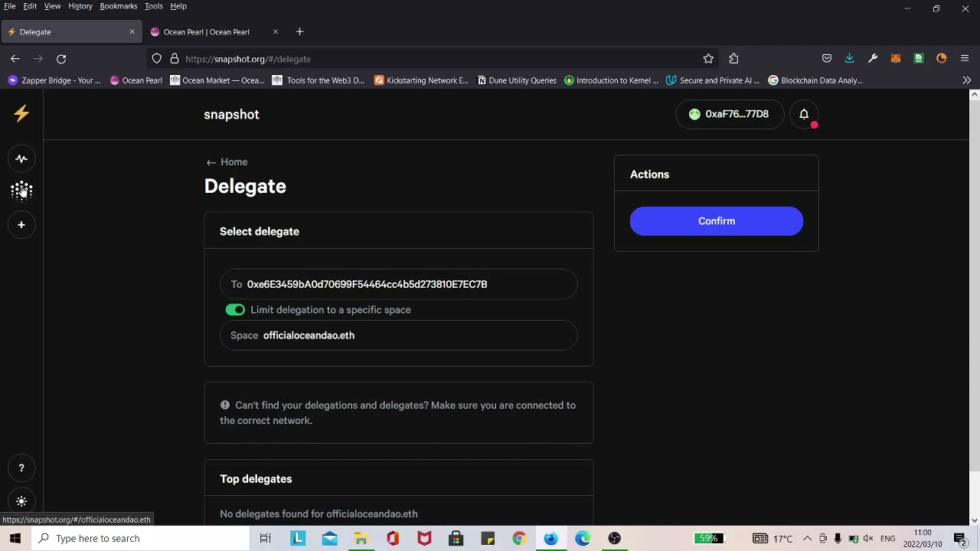
Task: Close the Delegate tab
Action: click(132, 31)
